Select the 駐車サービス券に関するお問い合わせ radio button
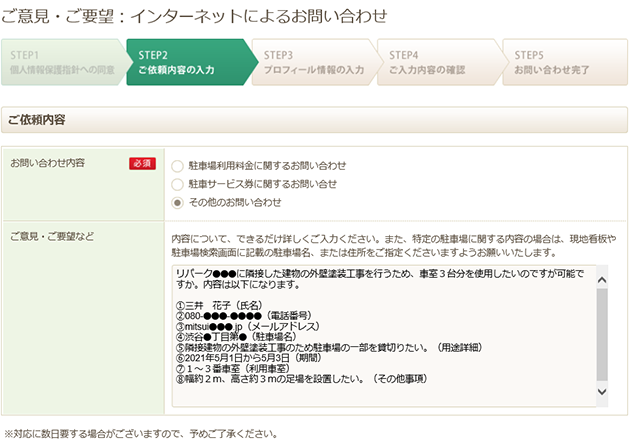The height and width of the screenshot is (444, 630). pos(177,184)
